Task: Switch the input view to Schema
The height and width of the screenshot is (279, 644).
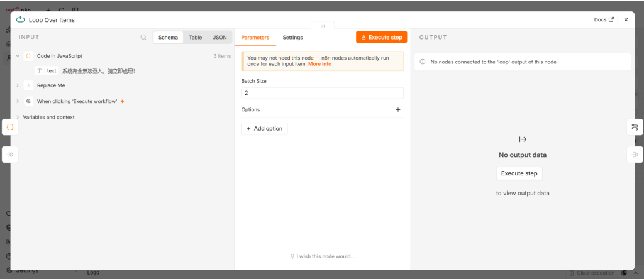Action: (x=168, y=37)
